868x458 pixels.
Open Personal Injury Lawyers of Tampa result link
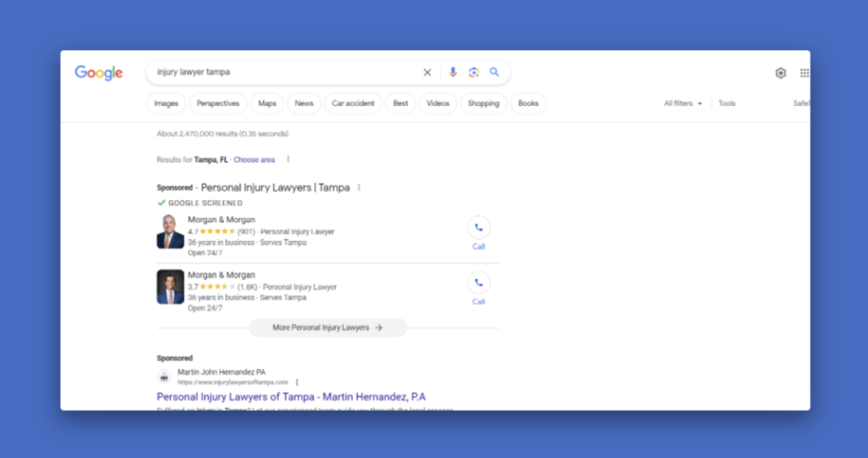point(292,397)
